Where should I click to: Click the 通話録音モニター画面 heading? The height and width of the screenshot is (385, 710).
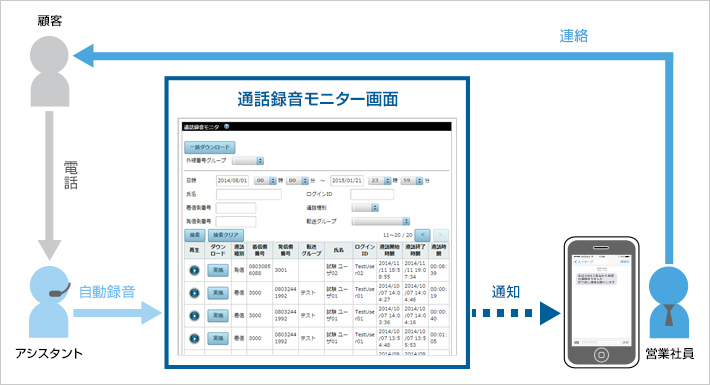click(318, 99)
